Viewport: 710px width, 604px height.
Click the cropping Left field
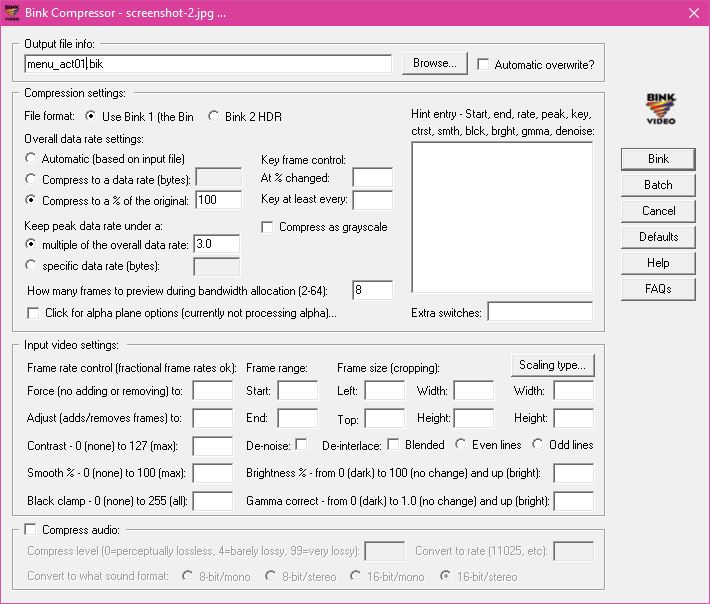tap(384, 390)
